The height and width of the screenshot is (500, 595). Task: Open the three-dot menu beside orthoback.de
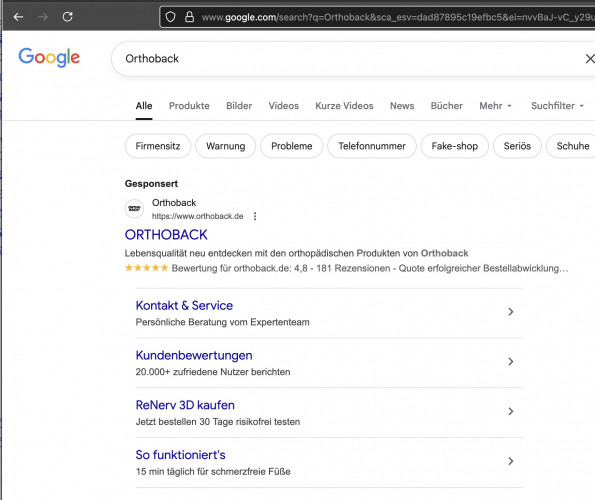(255, 216)
